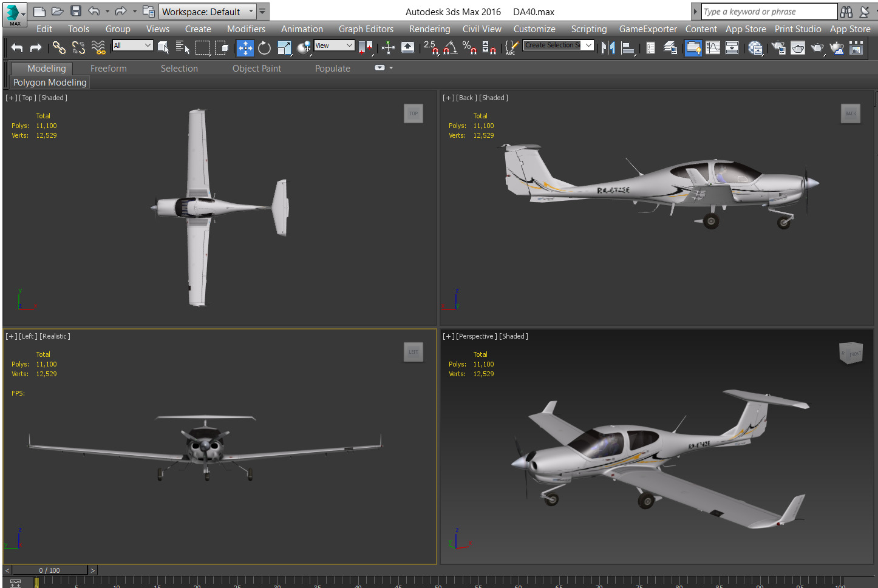Choose the Rectangular Selection Region icon

click(x=202, y=47)
